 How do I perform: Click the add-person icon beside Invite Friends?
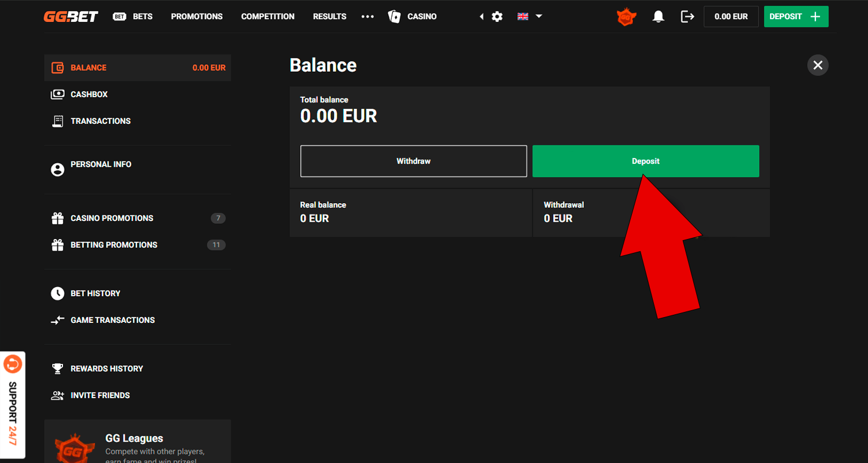57,395
